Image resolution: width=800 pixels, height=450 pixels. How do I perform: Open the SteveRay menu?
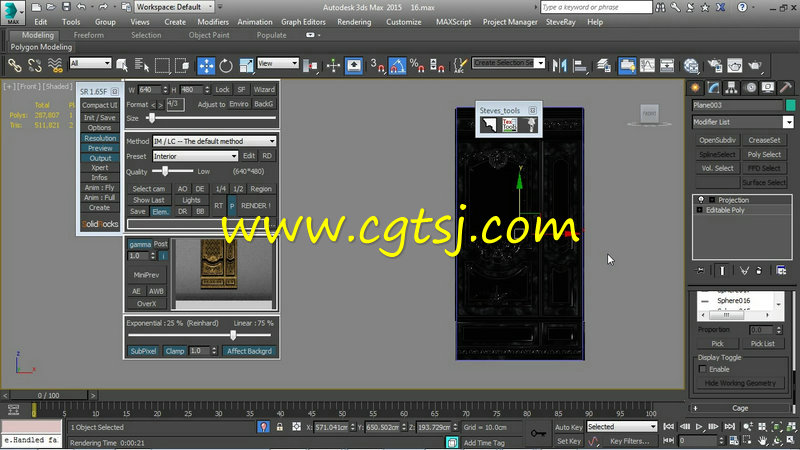[561, 22]
